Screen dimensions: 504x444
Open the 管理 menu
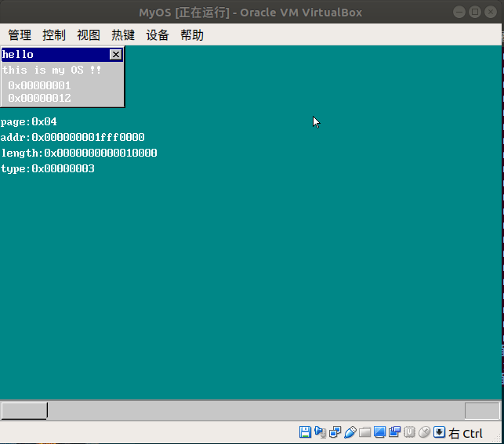(20, 35)
